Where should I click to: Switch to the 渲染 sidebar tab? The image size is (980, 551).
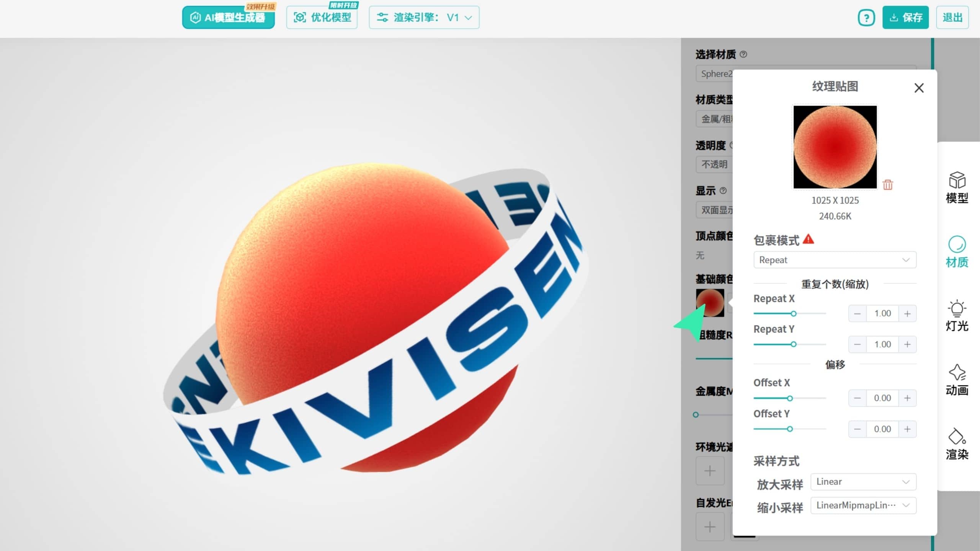click(957, 444)
